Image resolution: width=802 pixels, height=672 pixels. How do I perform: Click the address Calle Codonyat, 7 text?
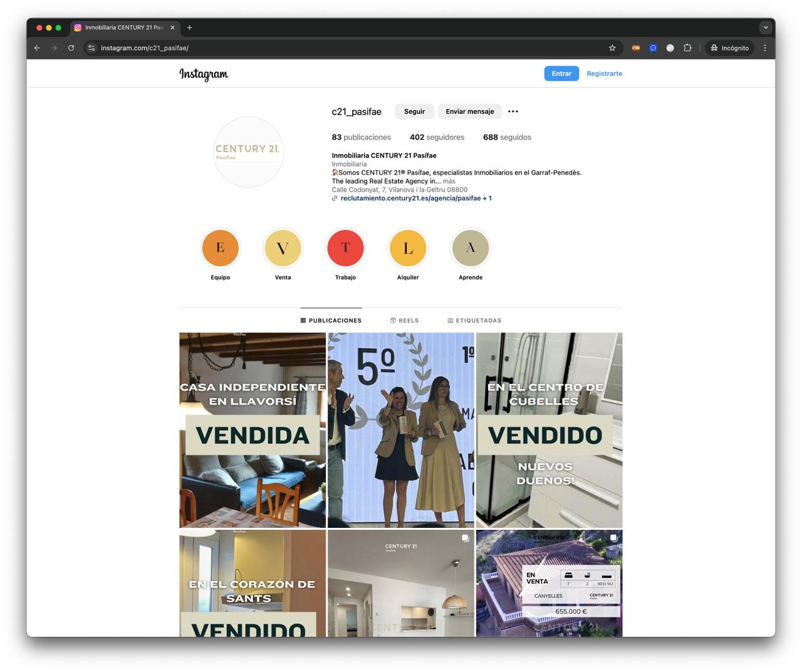pyautogui.click(x=400, y=190)
